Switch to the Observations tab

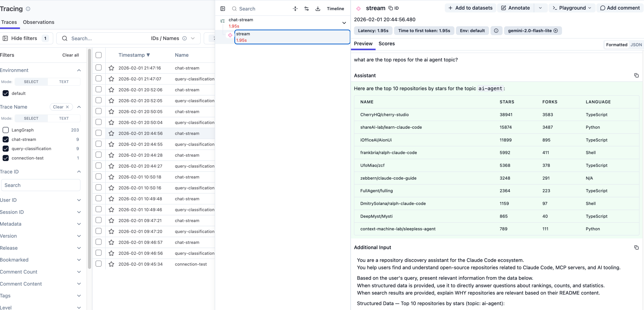38,22
